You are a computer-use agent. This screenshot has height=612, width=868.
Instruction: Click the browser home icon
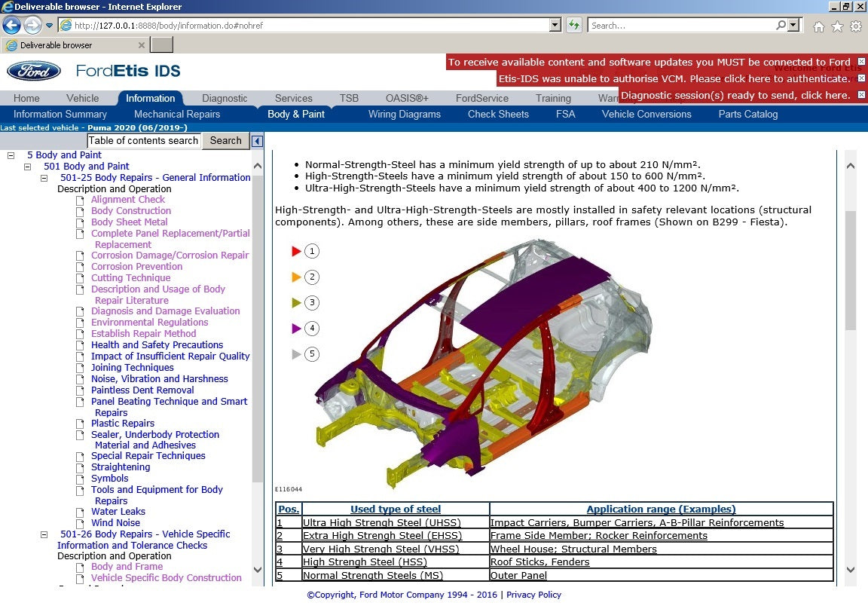[x=819, y=26]
